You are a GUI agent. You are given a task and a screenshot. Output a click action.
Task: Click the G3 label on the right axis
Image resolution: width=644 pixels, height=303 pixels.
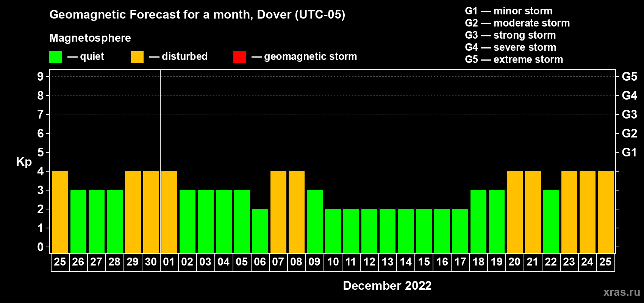pyautogui.click(x=630, y=114)
